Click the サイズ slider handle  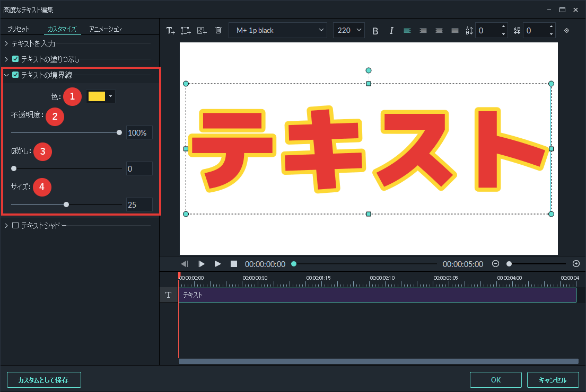pyautogui.click(x=66, y=204)
